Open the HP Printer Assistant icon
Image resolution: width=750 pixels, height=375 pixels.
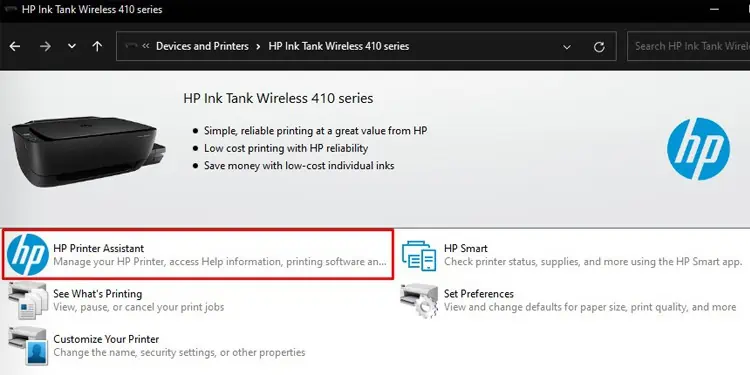click(x=28, y=254)
